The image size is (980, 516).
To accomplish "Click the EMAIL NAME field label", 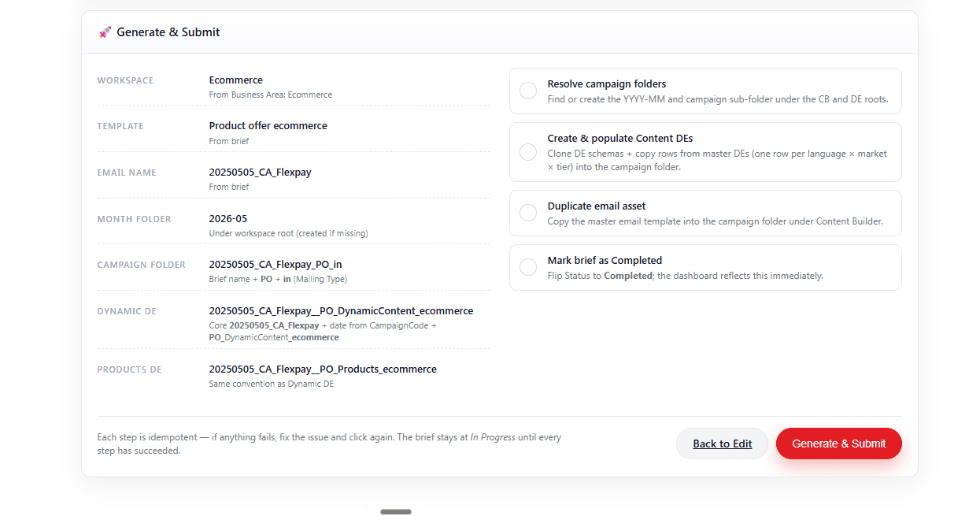I will click(x=127, y=173).
